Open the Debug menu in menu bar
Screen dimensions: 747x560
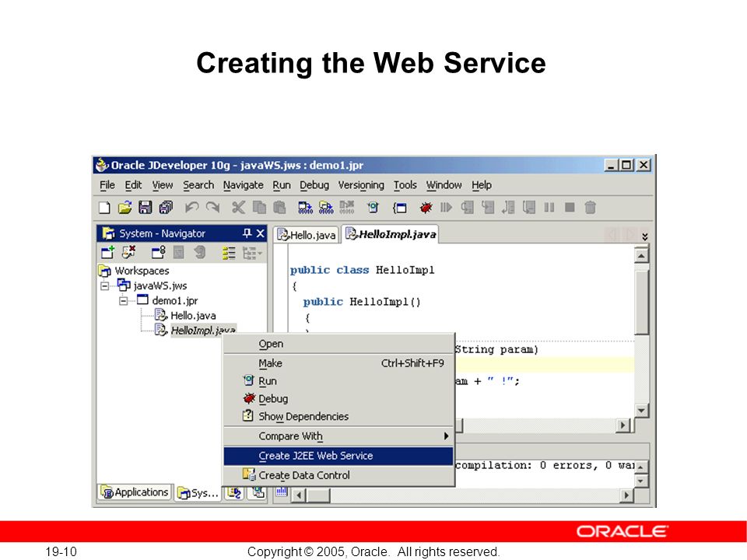pos(314,185)
